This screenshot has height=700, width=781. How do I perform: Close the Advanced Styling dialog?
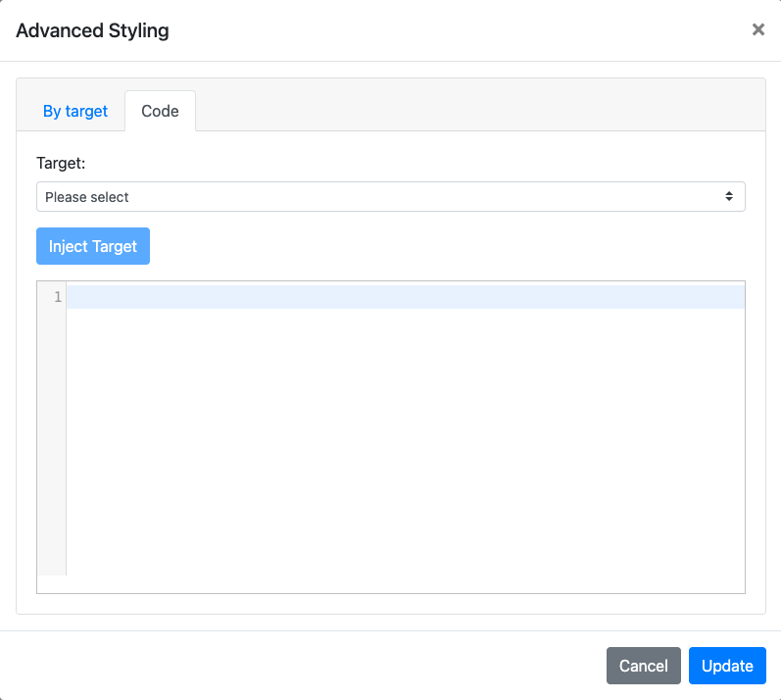click(757, 30)
